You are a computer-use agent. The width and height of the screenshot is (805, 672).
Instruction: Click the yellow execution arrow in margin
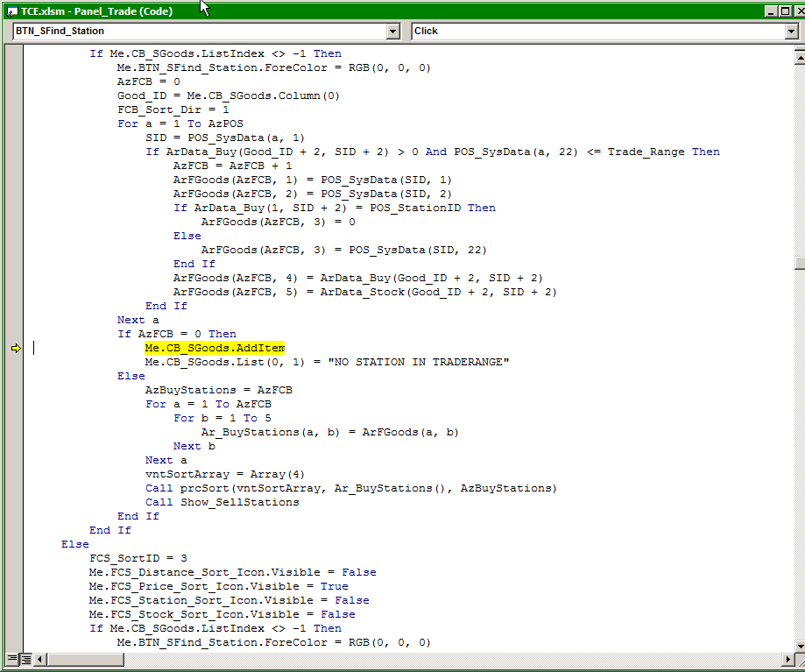[x=16, y=349]
